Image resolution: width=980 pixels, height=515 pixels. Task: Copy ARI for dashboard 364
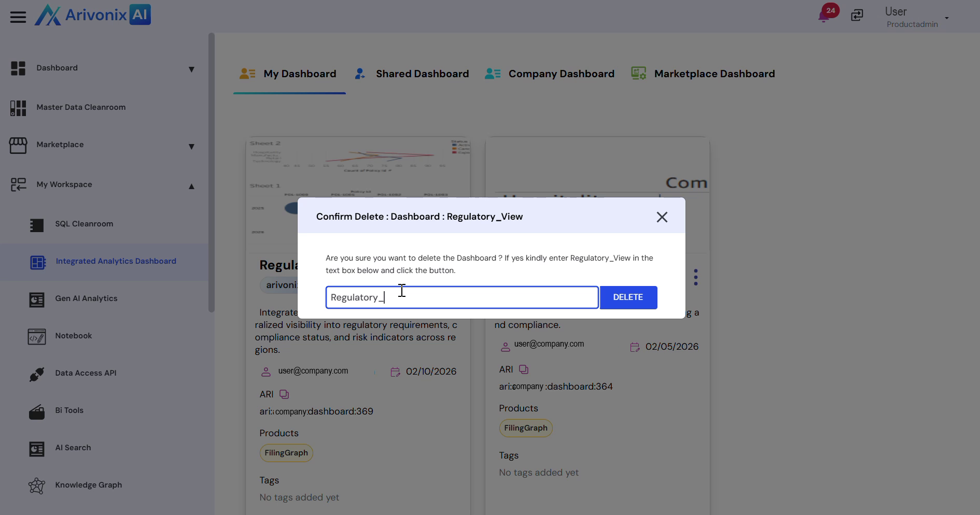click(x=524, y=369)
